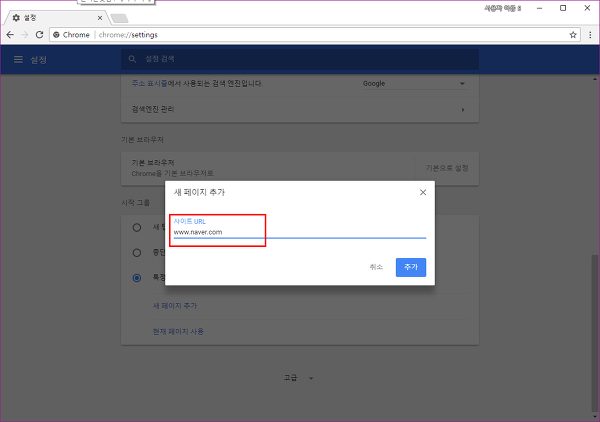This screenshot has height=422, width=600.
Task: Open the Chrome three-dot menu
Action: pyautogui.click(x=590, y=35)
